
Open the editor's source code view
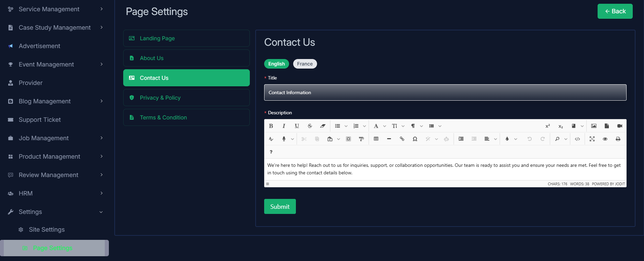(x=577, y=139)
